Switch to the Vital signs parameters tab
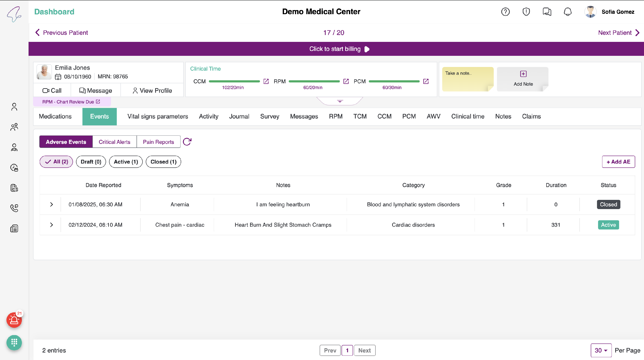 (x=158, y=117)
